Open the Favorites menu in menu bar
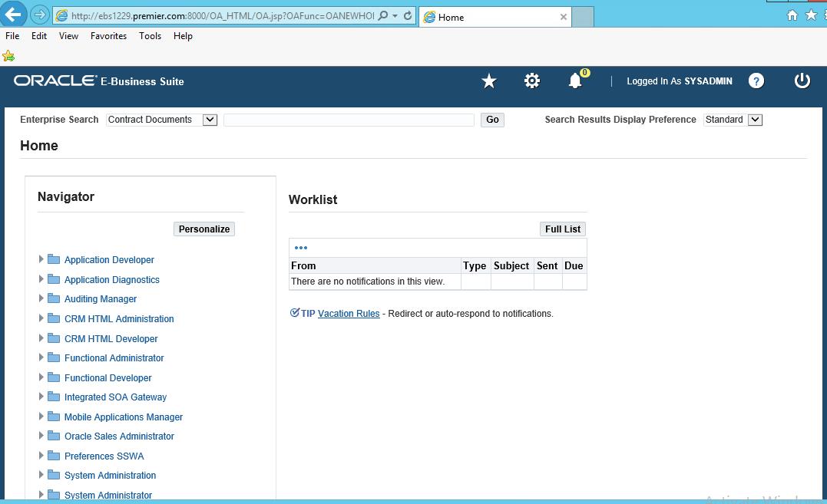The height and width of the screenshot is (504, 827). [108, 36]
